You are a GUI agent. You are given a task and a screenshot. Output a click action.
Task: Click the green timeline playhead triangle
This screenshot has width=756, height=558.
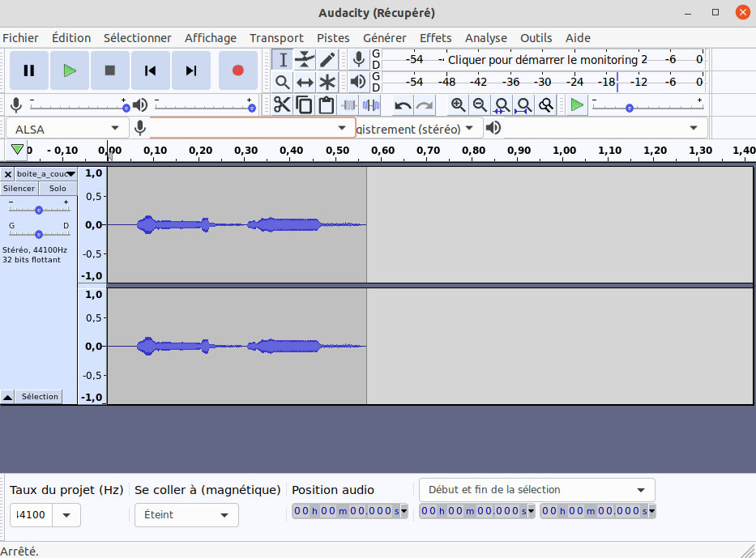point(17,149)
